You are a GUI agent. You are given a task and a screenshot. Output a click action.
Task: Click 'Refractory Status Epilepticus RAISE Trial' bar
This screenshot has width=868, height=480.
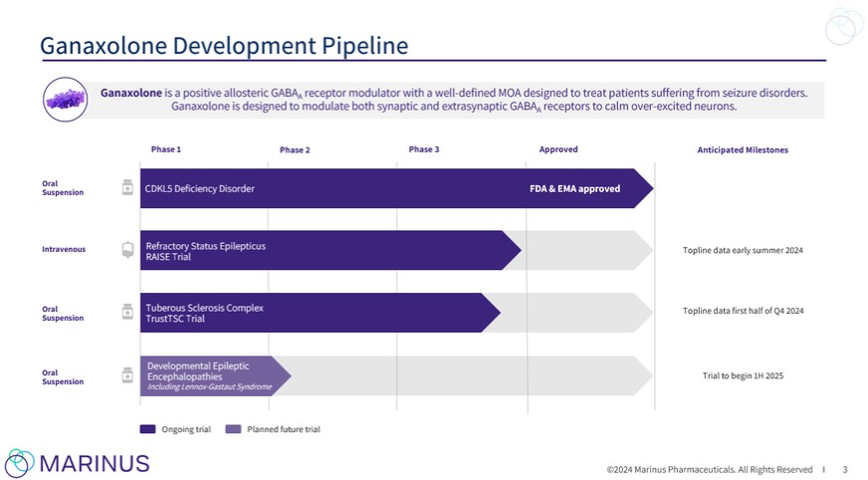(x=330, y=250)
